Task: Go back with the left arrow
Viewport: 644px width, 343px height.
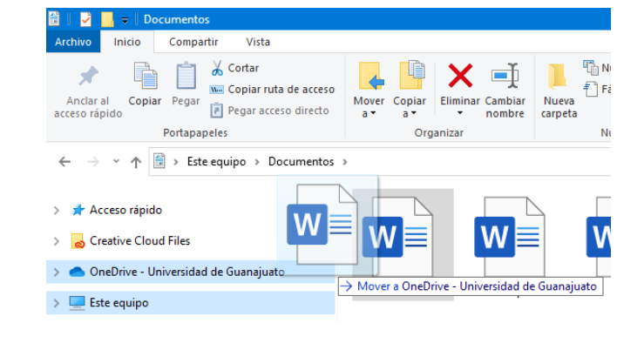Action: point(64,162)
